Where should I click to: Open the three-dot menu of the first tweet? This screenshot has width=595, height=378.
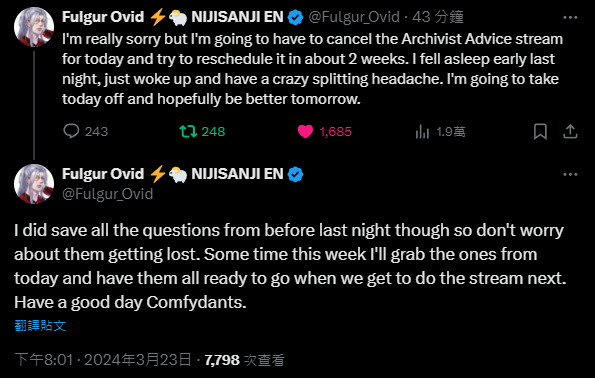[x=570, y=17]
